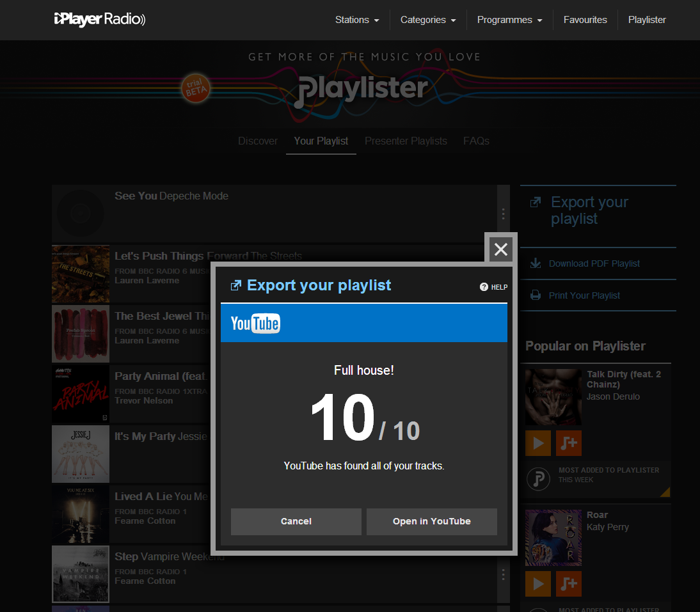This screenshot has width=700, height=612.
Task: Expand the Categories dropdown
Action: (428, 20)
